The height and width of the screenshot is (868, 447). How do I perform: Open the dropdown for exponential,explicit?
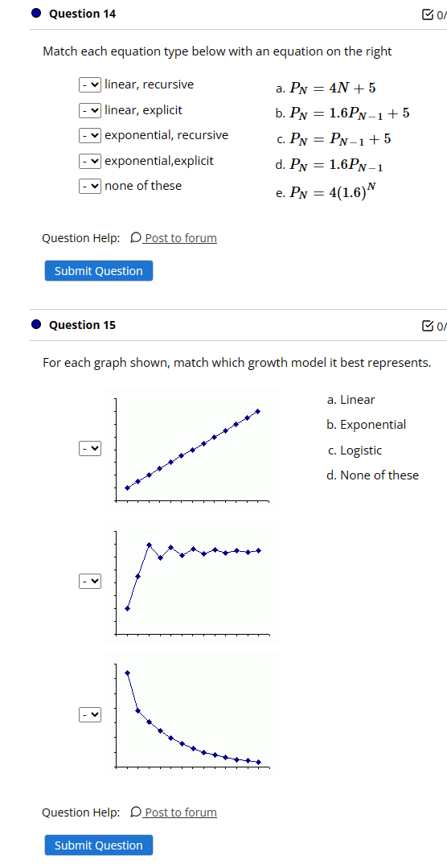coord(89,161)
